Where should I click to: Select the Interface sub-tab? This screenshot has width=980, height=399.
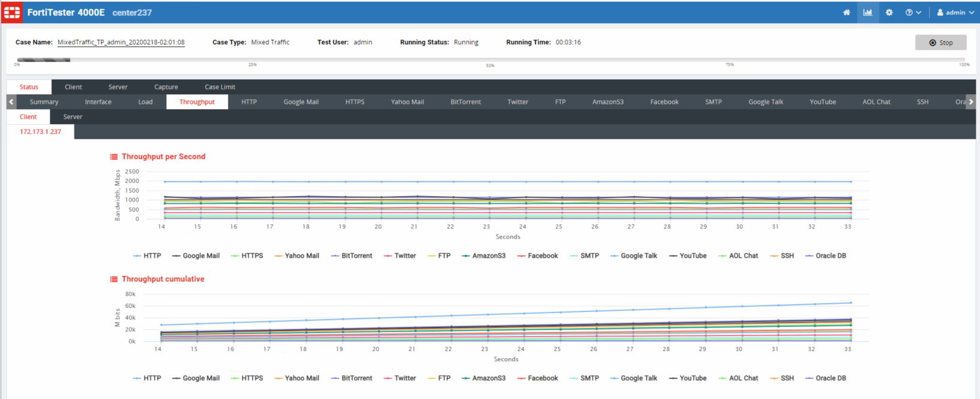tap(98, 102)
